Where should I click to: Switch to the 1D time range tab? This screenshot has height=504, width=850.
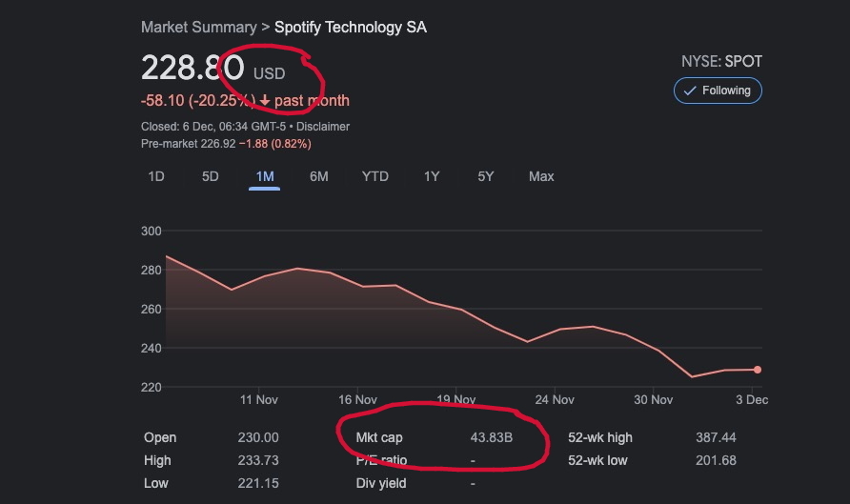tap(156, 176)
